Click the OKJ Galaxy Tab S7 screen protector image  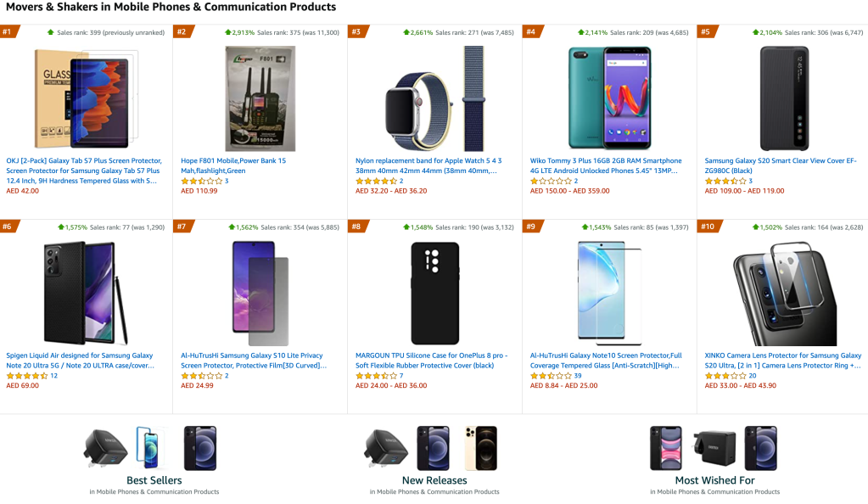tap(85, 98)
